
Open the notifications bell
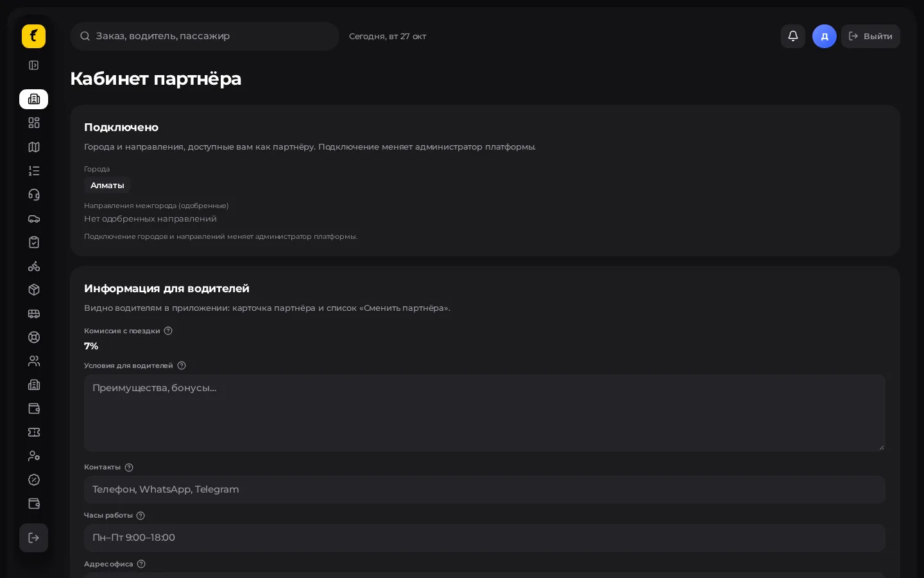[793, 36]
